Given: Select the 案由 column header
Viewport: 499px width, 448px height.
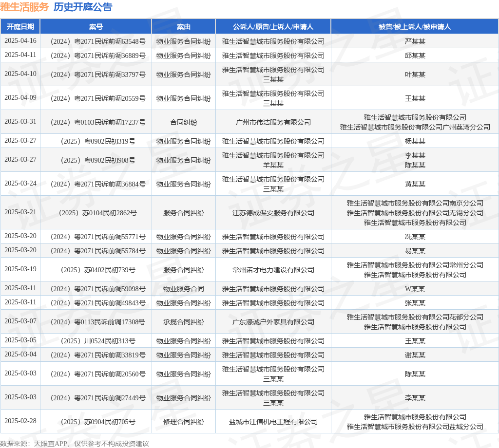Looking at the screenshot, I should (184, 27).
